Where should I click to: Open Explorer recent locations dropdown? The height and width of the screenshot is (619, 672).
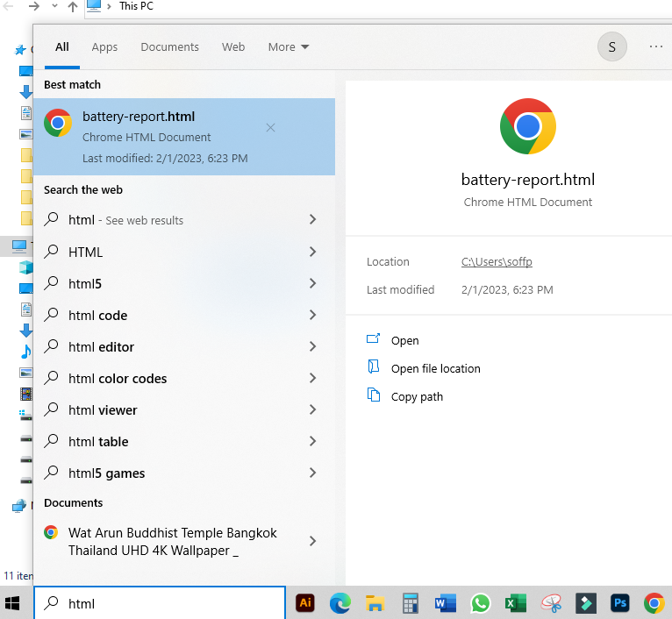(54, 6)
